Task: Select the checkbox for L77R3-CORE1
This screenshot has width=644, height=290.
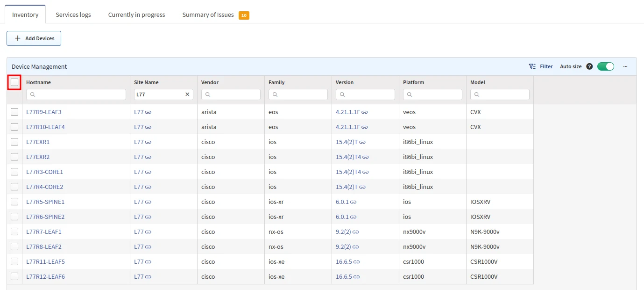Action: pyautogui.click(x=14, y=172)
